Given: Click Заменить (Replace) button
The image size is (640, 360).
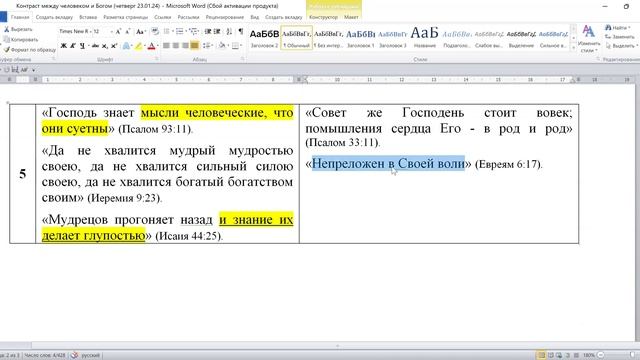Looking at the screenshot, I should 620,37.
